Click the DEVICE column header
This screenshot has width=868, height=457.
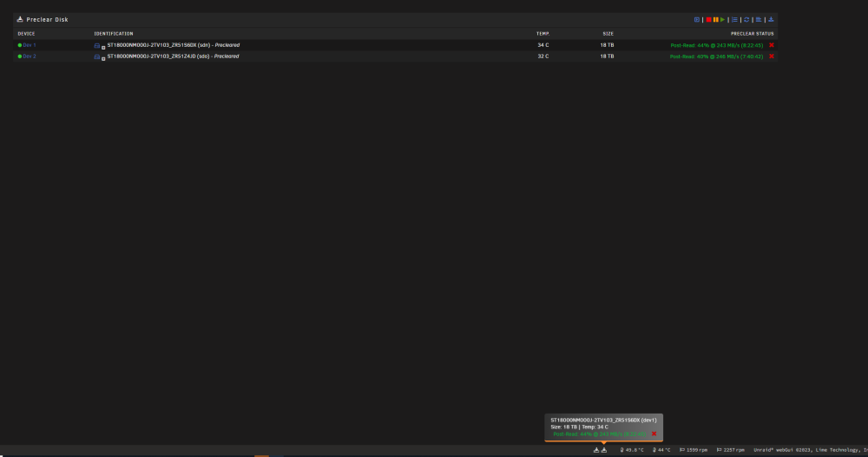click(26, 34)
